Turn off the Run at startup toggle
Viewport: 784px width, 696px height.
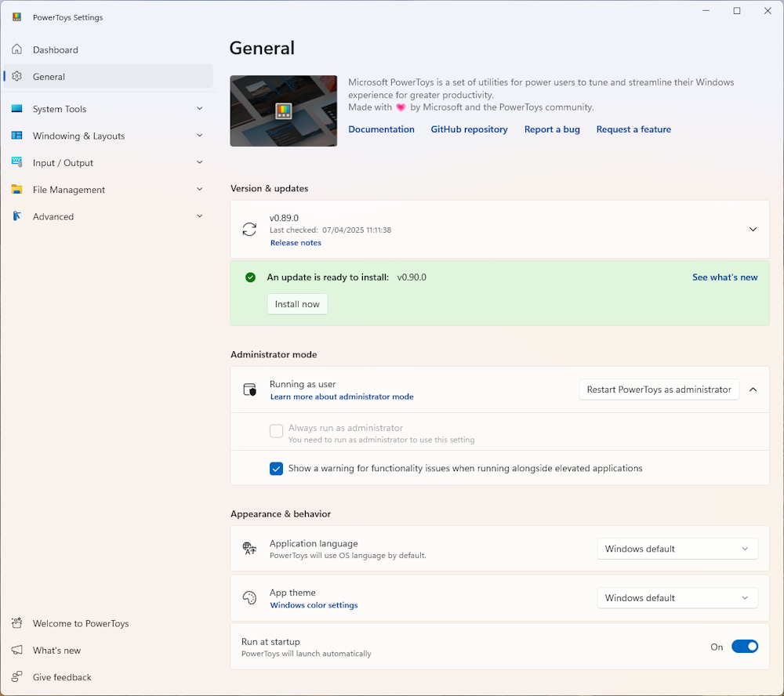[745, 647]
